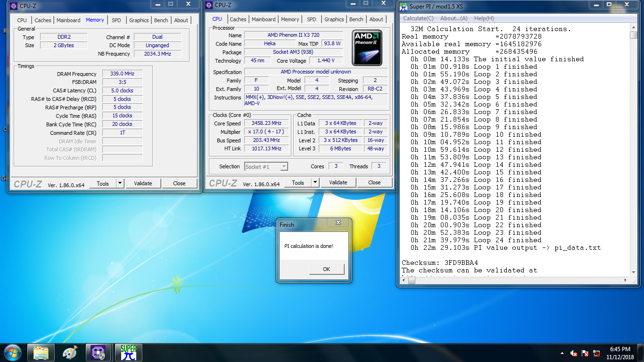Confirm OK in Finish dialog
The width and height of the screenshot is (644, 362).
(327, 269)
